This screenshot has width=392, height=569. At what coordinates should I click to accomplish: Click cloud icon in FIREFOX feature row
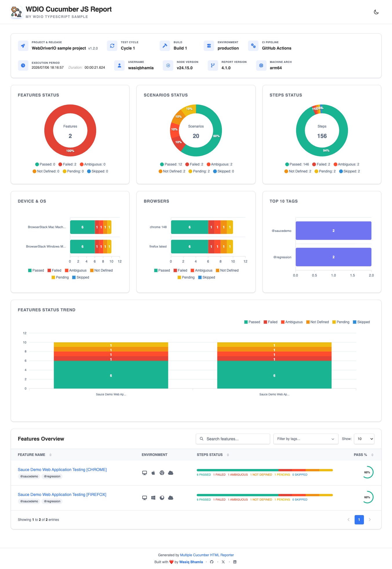coord(171,498)
